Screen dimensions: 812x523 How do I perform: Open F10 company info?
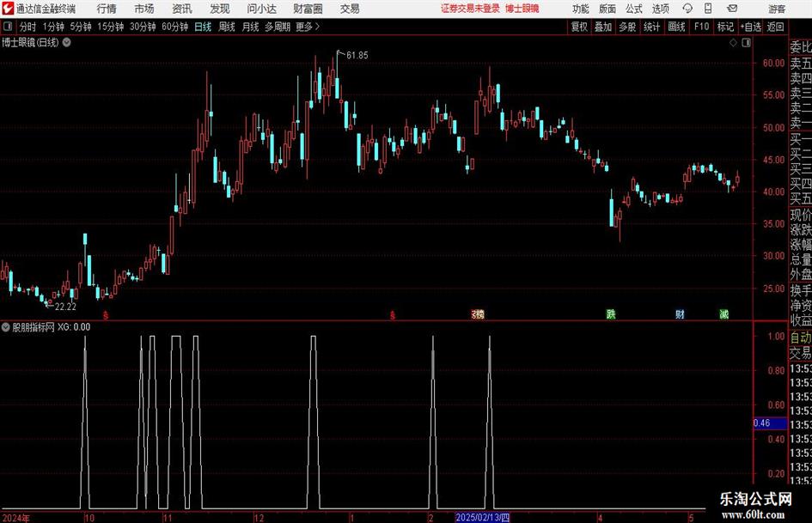[x=701, y=27]
